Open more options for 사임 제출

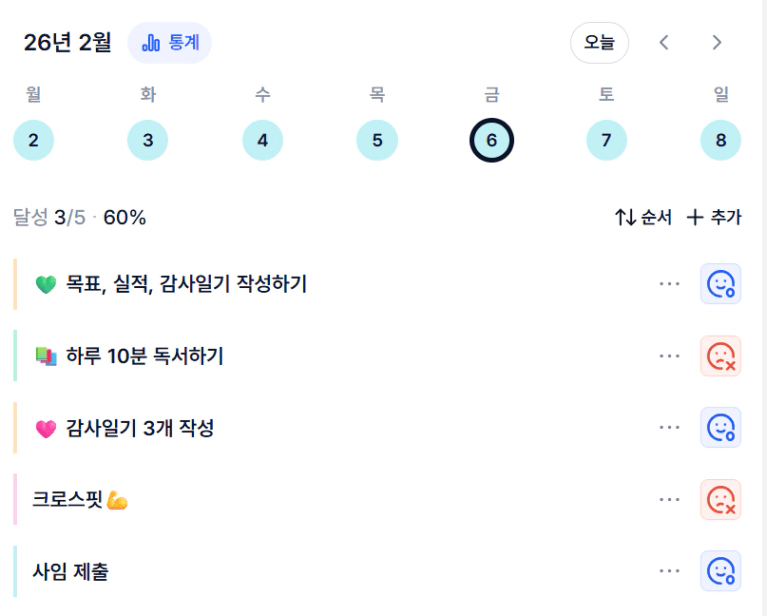pyautogui.click(x=669, y=571)
